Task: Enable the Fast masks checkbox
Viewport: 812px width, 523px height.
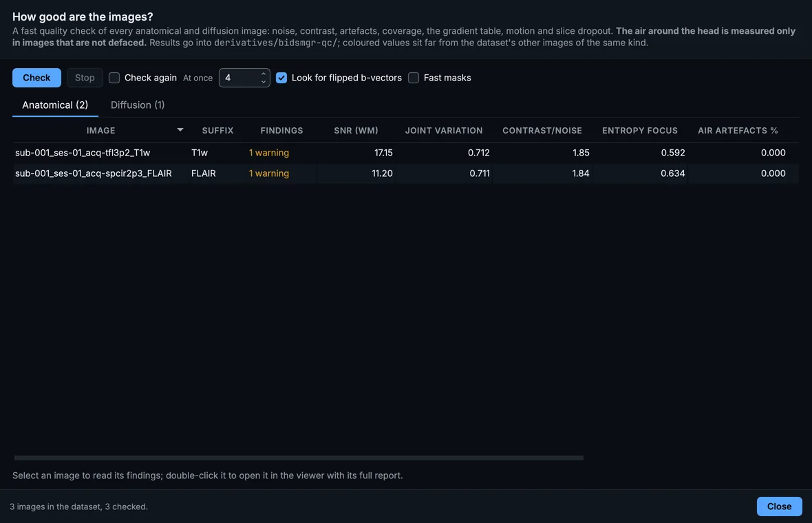Action: pyautogui.click(x=414, y=78)
